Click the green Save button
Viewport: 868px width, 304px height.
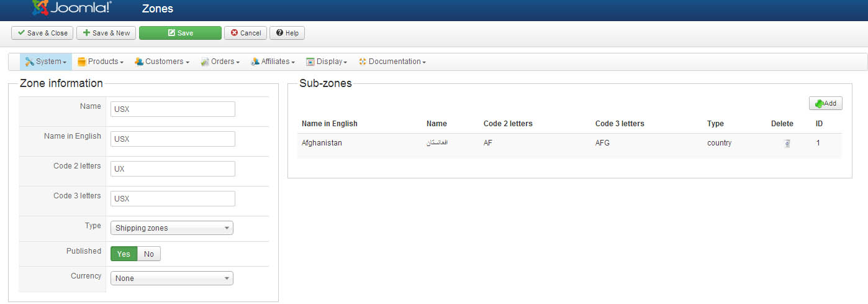tap(180, 33)
